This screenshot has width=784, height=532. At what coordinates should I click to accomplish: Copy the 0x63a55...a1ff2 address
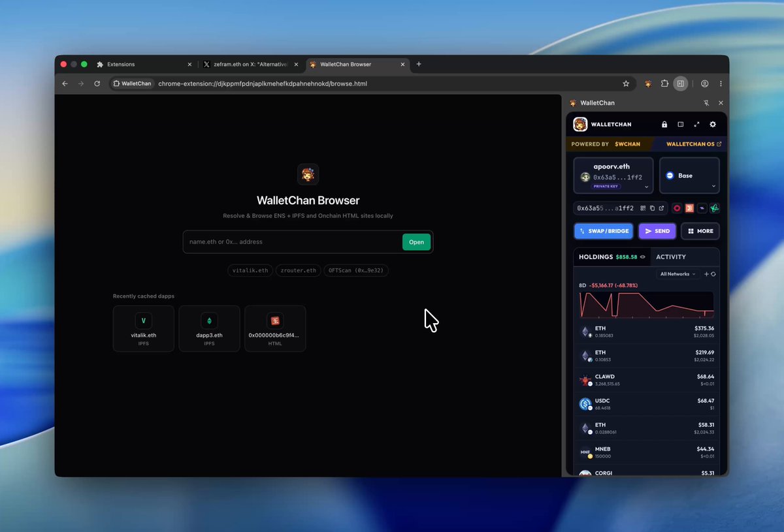pos(652,208)
